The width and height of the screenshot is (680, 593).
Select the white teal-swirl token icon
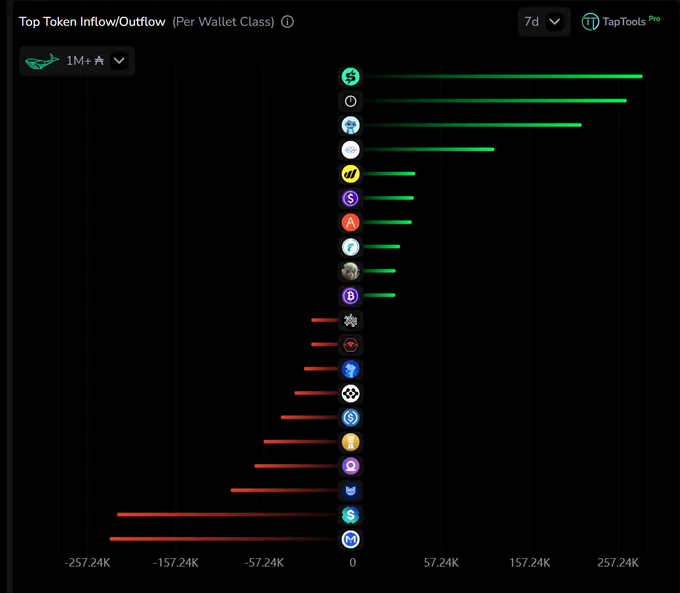(x=350, y=247)
